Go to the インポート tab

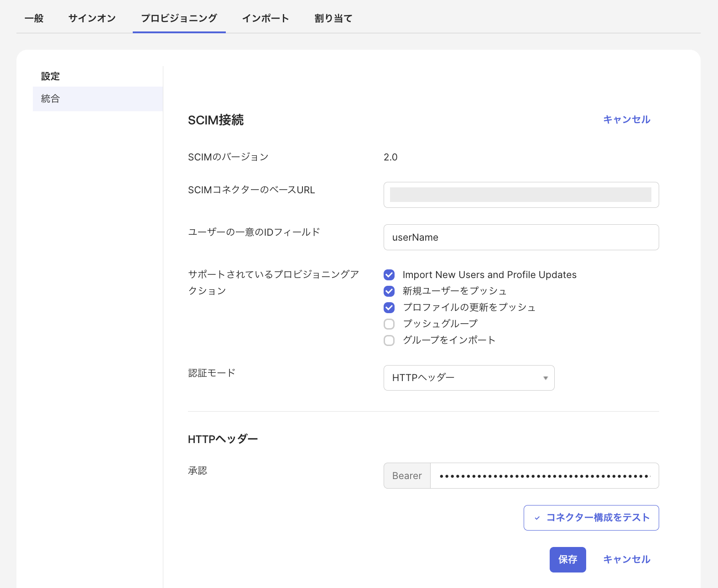(265, 18)
